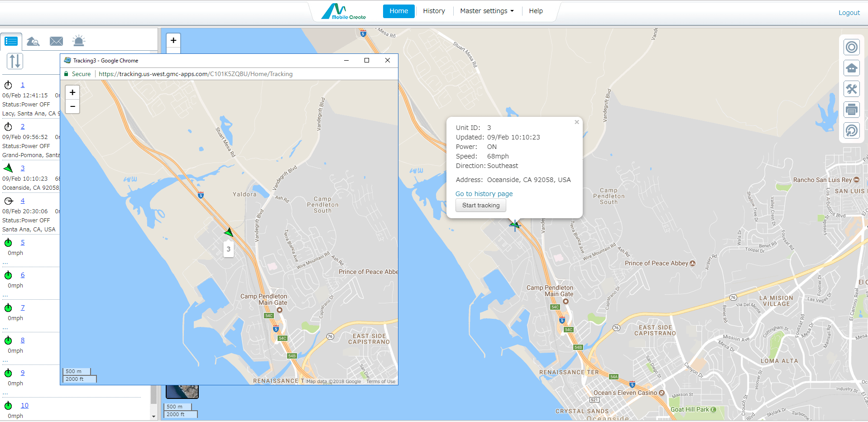Viewport: 868px width, 422px height.
Task: Click the green status icon beside unit 5
Action: tap(8, 243)
